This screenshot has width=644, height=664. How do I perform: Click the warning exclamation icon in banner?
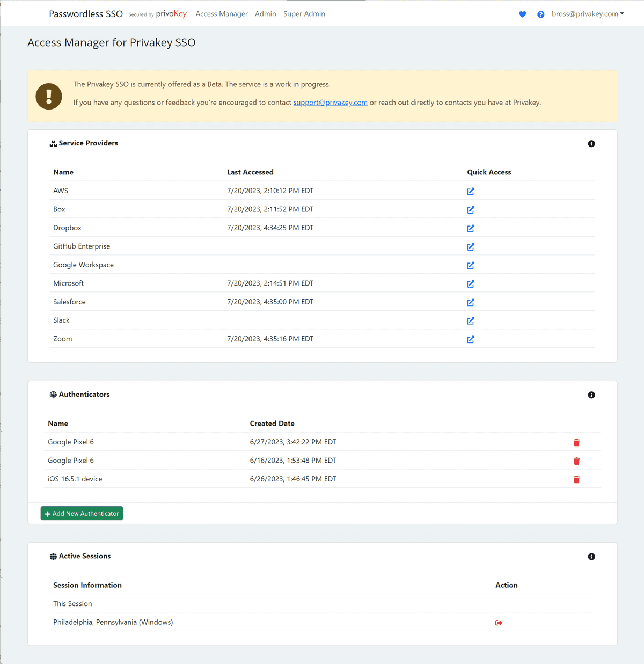49,96
